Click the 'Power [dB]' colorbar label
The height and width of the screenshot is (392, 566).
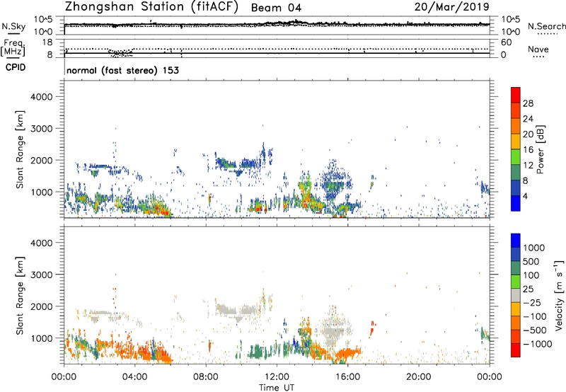click(x=541, y=149)
